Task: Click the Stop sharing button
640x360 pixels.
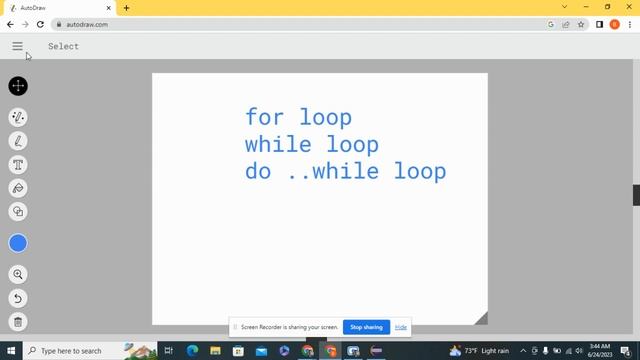Action: click(x=366, y=327)
